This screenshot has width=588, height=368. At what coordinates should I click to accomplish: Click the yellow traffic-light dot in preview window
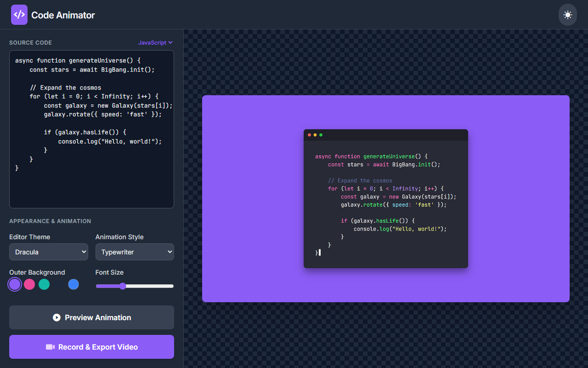(315, 135)
